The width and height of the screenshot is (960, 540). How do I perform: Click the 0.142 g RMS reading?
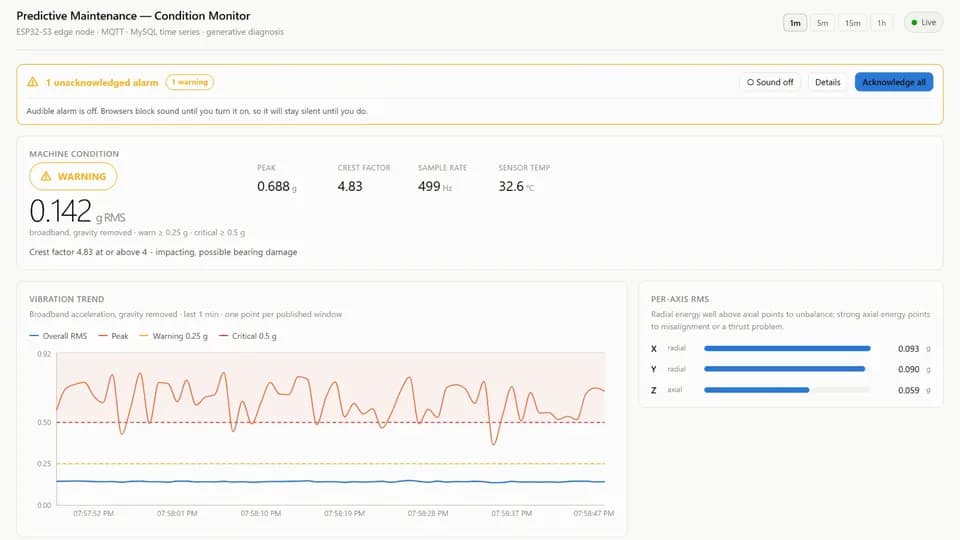pyautogui.click(x=77, y=211)
